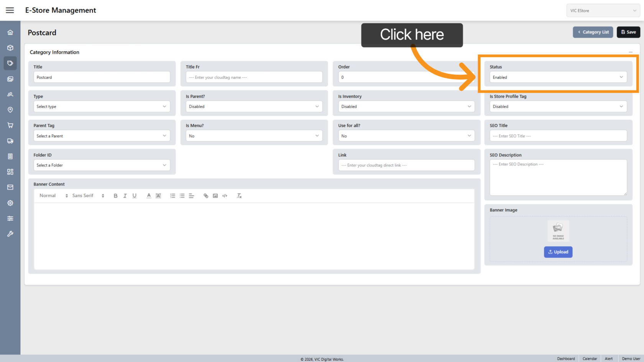Open Calendar in the footer bar
Screen dimensions: 644x362
[x=590, y=359]
